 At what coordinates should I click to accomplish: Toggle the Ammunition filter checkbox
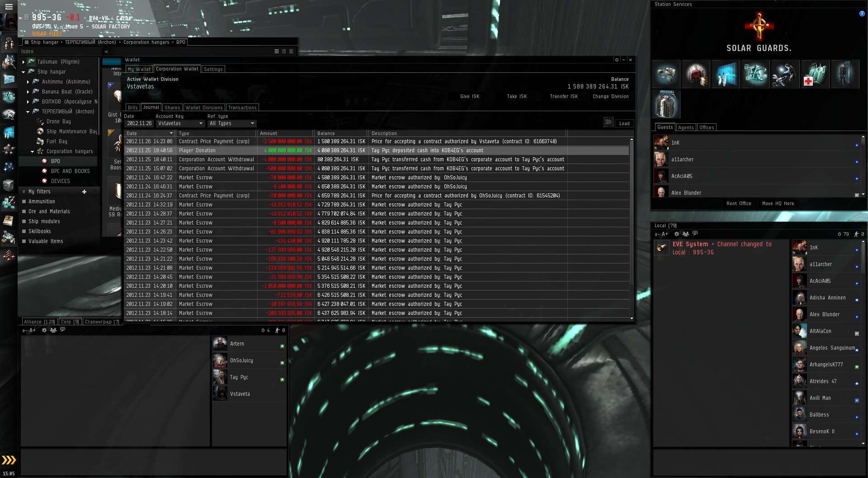click(x=24, y=202)
